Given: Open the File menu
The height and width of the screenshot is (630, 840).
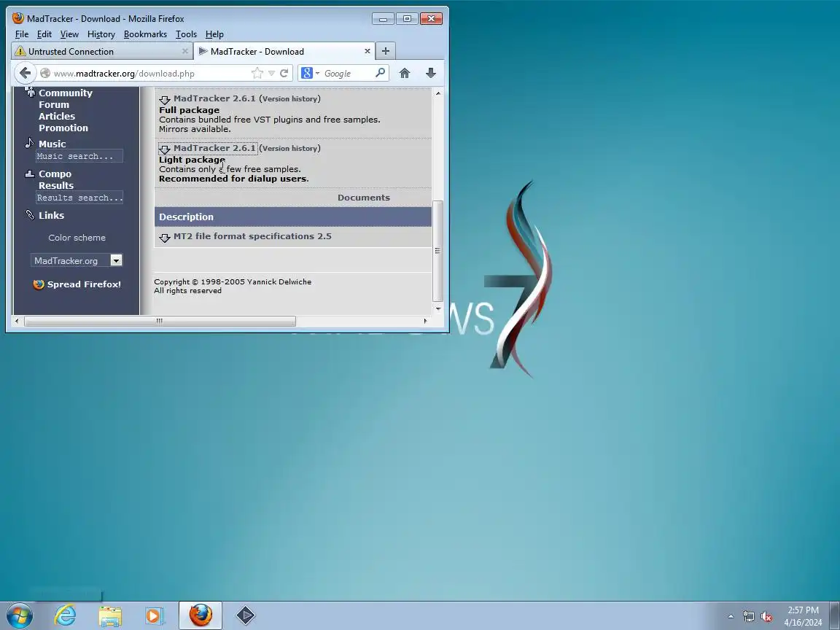Looking at the screenshot, I should [x=22, y=34].
